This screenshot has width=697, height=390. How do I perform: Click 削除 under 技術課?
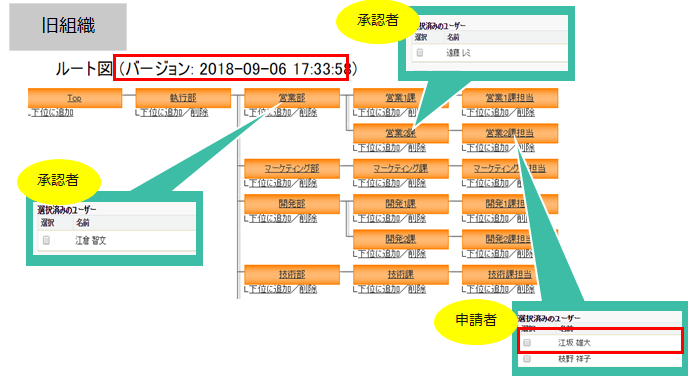click(417, 289)
